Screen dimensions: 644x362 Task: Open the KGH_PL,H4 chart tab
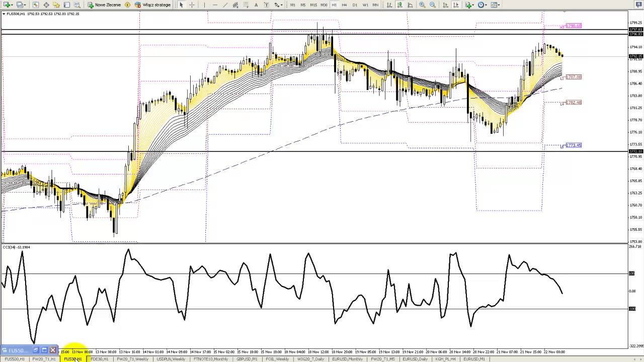[446, 359]
